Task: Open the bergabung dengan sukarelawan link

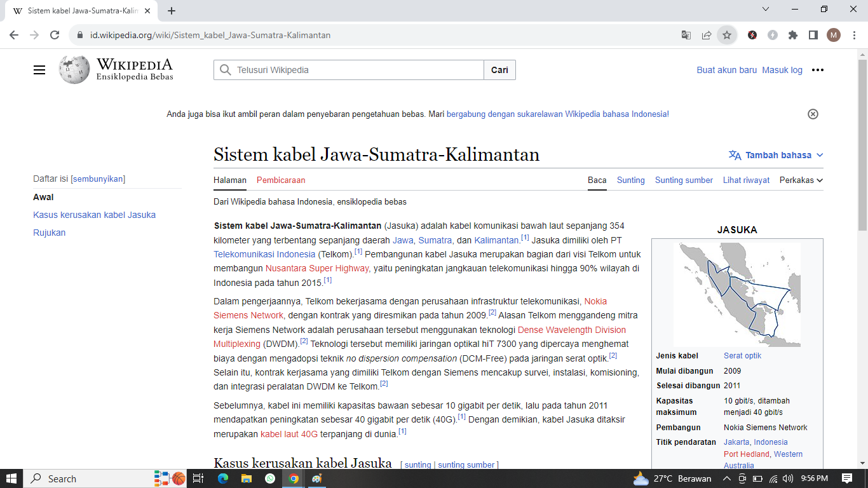Action: [557, 114]
